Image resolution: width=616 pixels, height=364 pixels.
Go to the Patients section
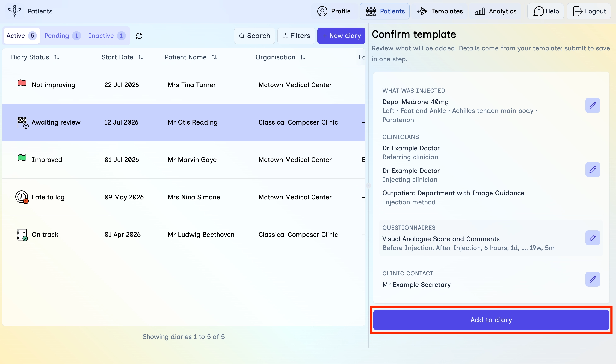tap(385, 11)
